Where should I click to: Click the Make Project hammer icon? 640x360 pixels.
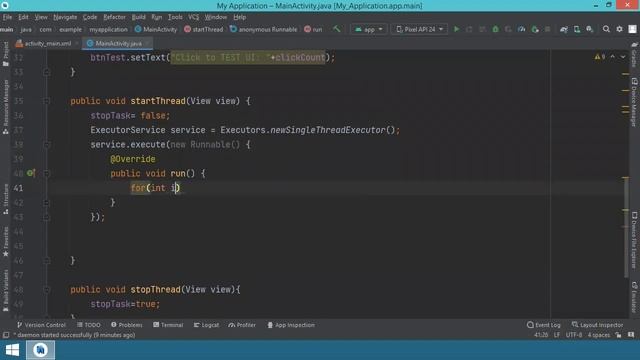[337, 29]
